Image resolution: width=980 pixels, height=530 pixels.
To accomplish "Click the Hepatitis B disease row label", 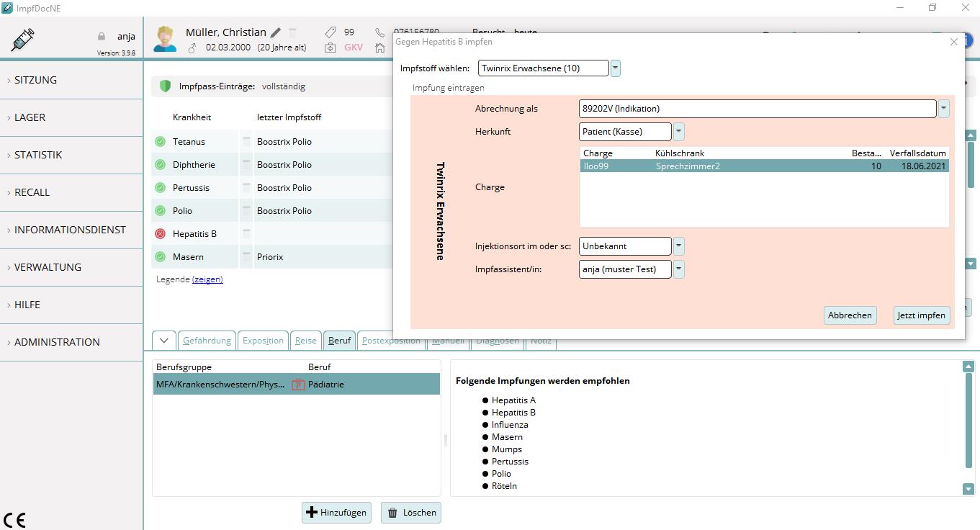I will pyautogui.click(x=194, y=234).
